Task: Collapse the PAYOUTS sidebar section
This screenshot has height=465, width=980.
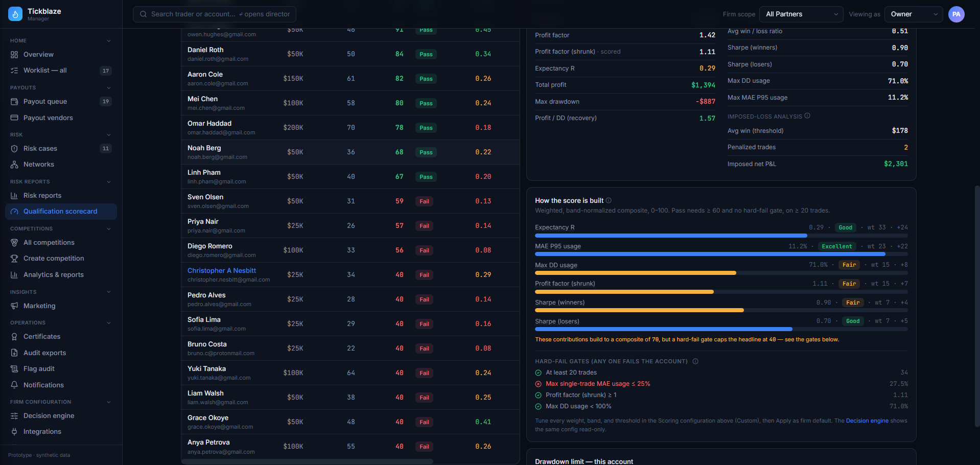Action: (x=109, y=88)
